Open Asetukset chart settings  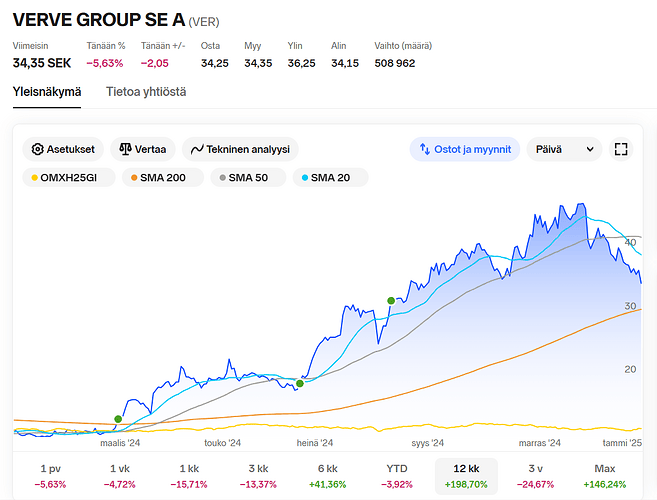coord(63,149)
